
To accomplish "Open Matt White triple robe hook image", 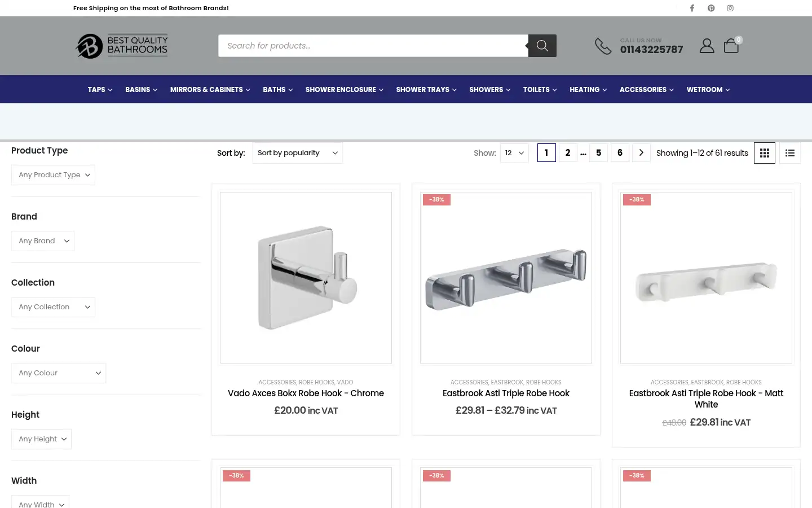I will point(706,278).
